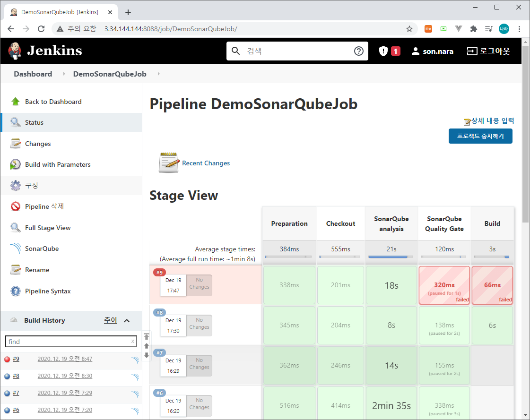Click the Status magnifier icon

(15, 122)
